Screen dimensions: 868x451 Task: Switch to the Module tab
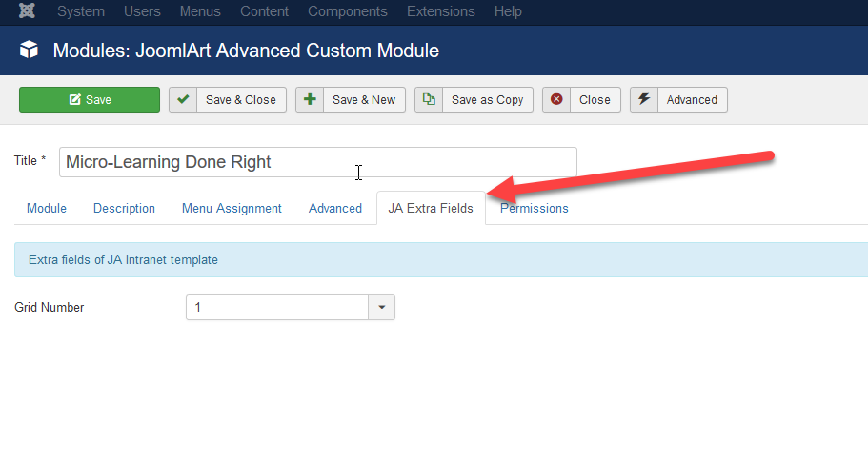pos(47,208)
